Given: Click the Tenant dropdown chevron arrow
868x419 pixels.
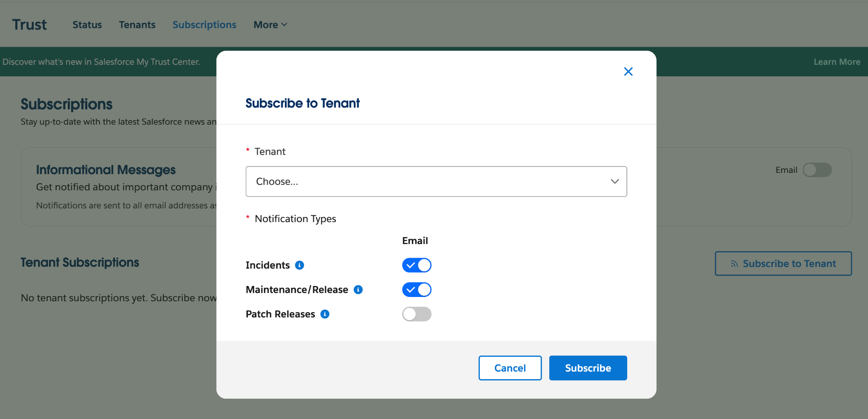Looking at the screenshot, I should click(x=615, y=181).
